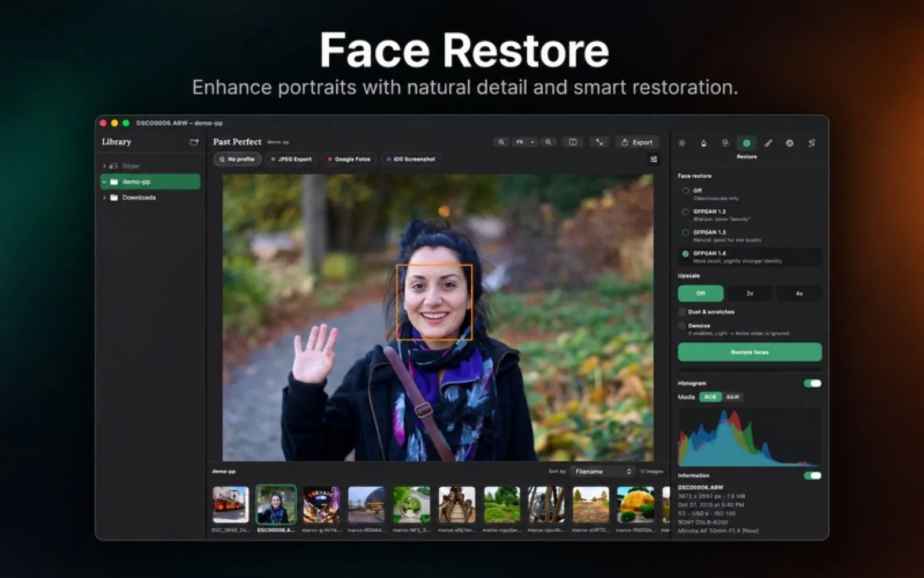Select the Restore tool green icon
This screenshot has height=578, width=924.
coord(746,143)
